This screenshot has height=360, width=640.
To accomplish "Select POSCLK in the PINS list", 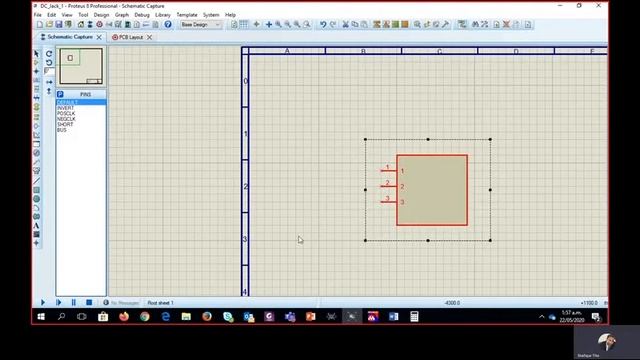I will tap(81, 113).
